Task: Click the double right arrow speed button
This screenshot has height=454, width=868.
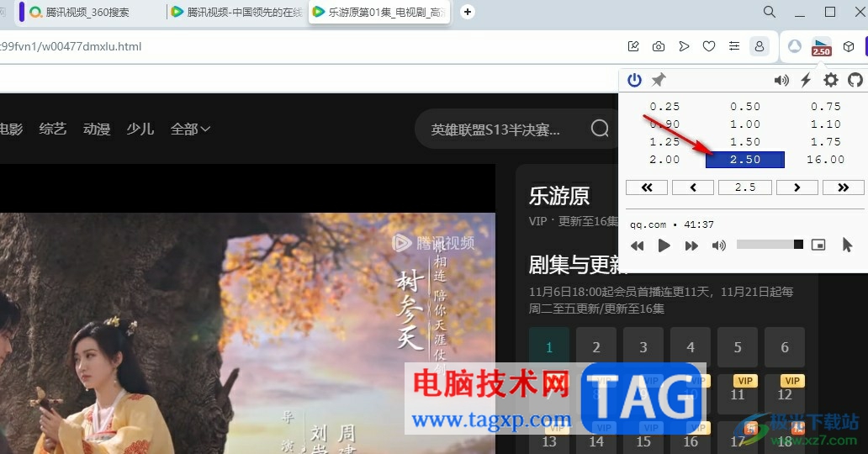Action: 843,187
